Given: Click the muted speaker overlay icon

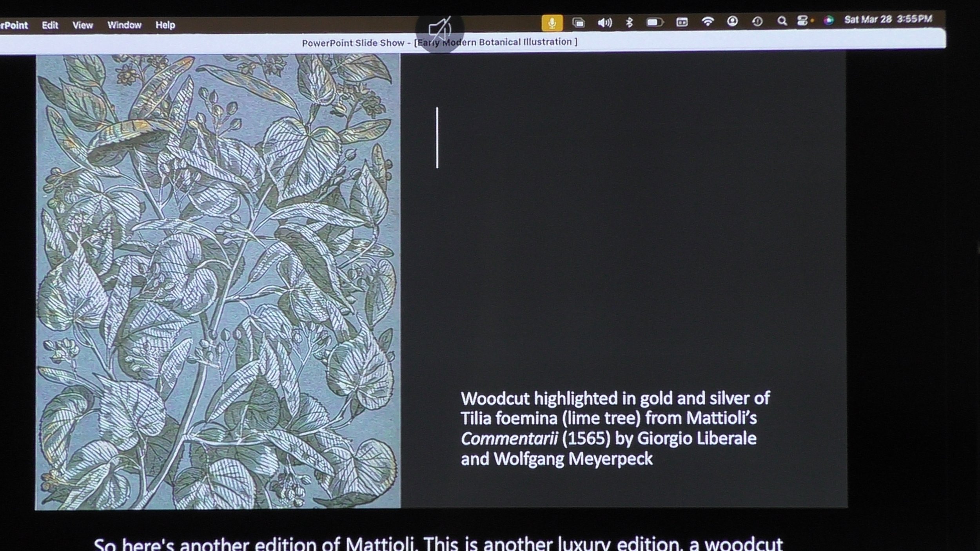Looking at the screenshot, I should click(440, 30).
